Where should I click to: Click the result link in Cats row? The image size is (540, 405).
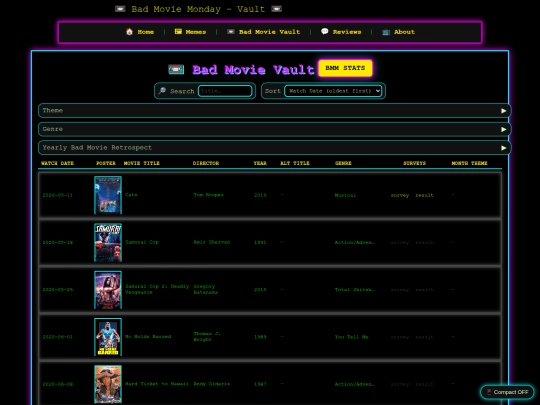[x=424, y=195]
